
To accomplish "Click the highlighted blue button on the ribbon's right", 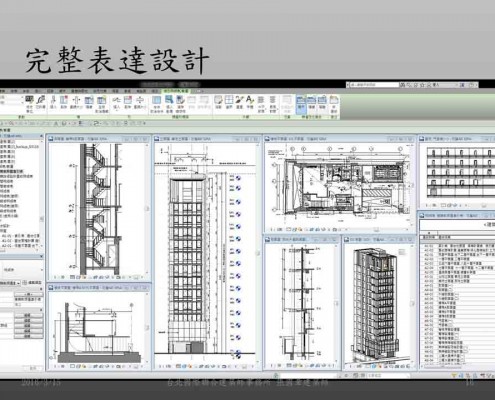I will [x=301, y=102].
